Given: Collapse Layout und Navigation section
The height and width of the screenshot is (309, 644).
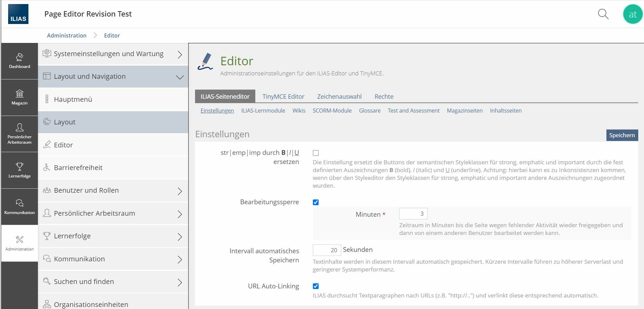Looking at the screenshot, I should pyautogui.click(x=113, y=77).
